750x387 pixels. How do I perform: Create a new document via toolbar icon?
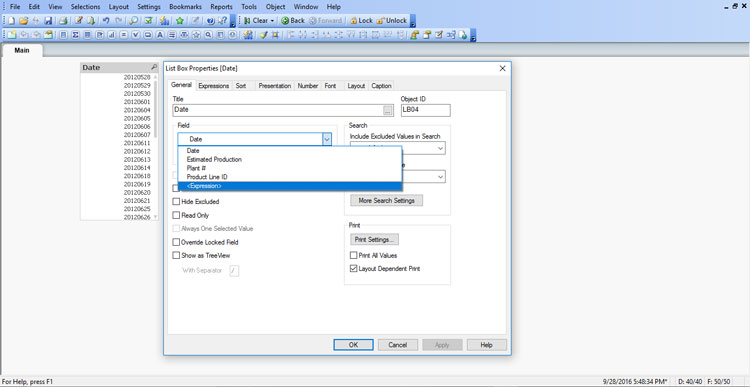[11, 21]
